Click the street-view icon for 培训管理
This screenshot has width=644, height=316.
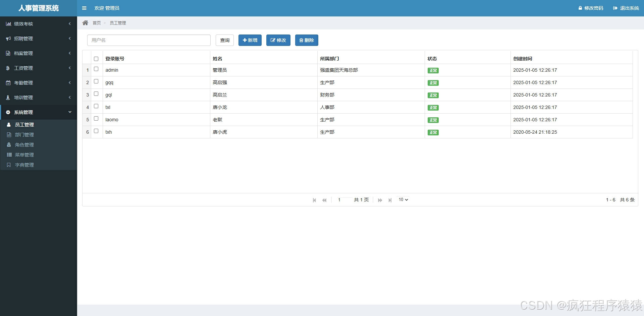[8, 98]
